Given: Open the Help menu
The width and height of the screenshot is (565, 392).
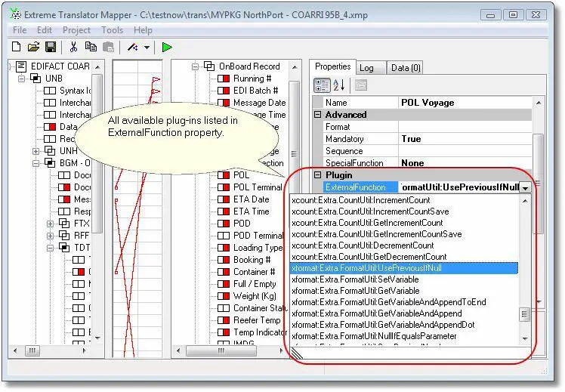Looking at the screenshot, I should [x=143, y=30].
